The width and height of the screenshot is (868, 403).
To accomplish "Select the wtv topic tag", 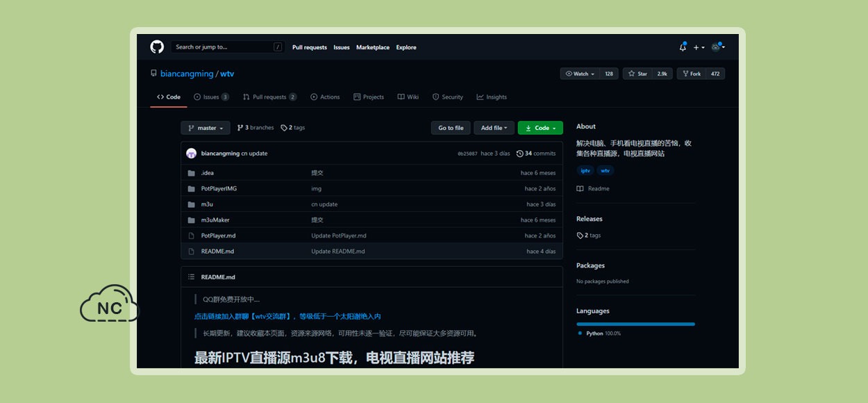I will 606,170.
